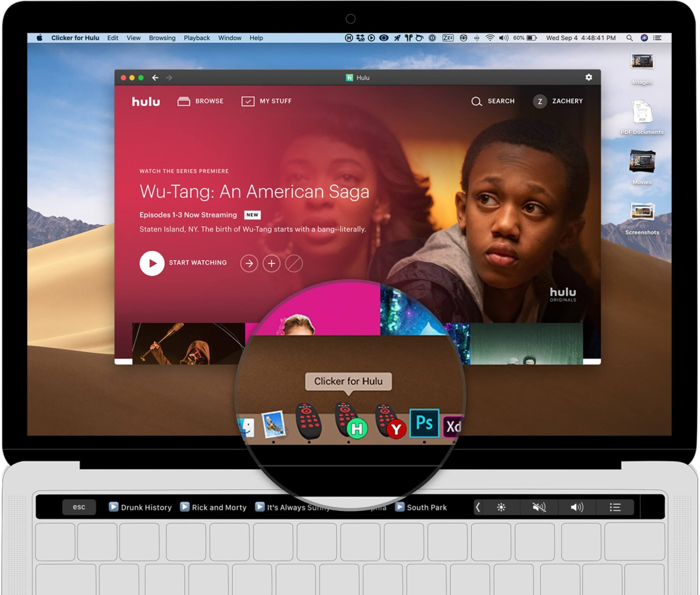Tap Drunk History on Touch Bar
Viewport: 700px width, 595px height.
click(x=140, y=507)
